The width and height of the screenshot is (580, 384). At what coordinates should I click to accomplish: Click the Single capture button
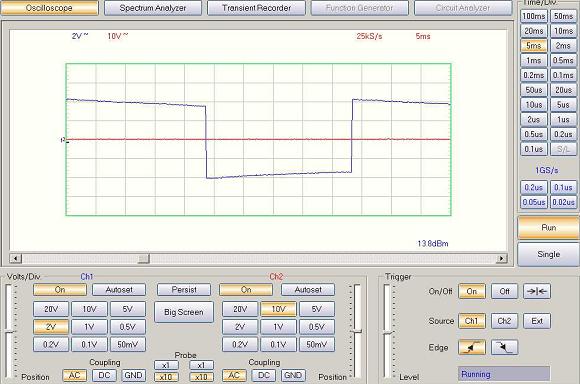pyautogui.click(x=549, y=254)
